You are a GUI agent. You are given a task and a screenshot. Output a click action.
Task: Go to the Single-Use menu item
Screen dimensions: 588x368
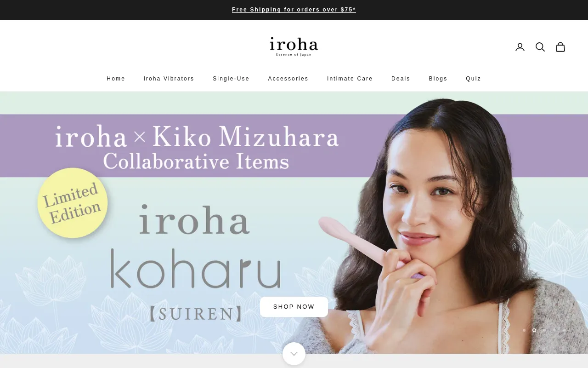[231, 79]
